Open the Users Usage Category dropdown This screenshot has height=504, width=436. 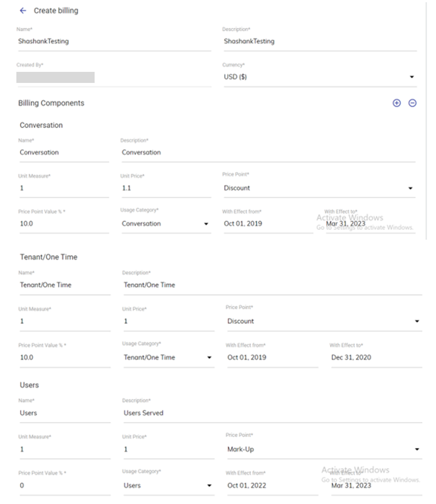pos(168,486)
